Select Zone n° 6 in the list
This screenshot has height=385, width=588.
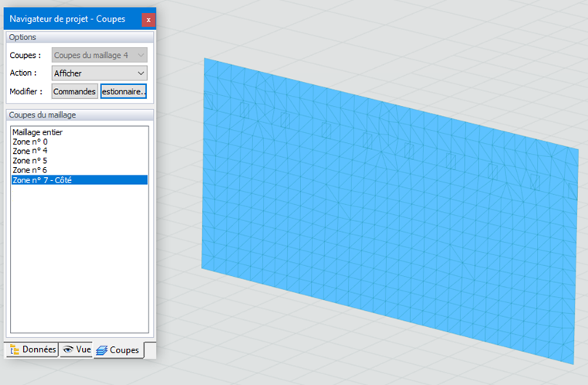[x=80, y=170]
